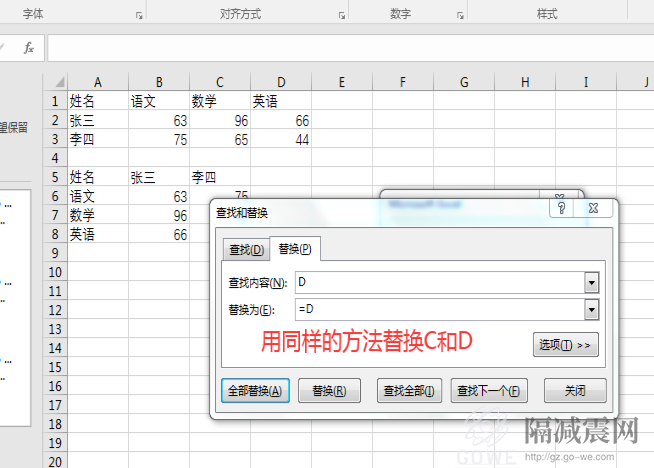Click the 查找全部(I) button
The image size is (654, 468).
tap(409, 391)
